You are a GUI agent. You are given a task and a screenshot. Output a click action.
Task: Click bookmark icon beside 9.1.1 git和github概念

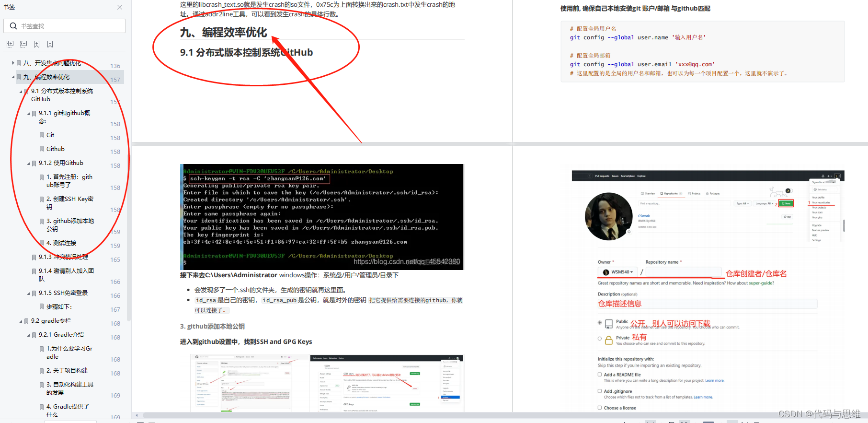pyautogui.click(x=34, y=113)
